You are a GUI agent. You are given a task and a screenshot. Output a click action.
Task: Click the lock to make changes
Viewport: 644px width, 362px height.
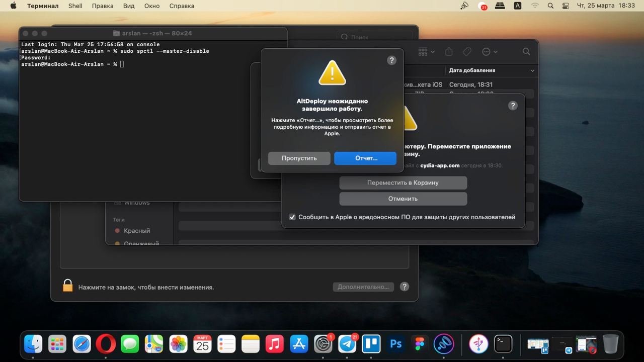[68, 286]
